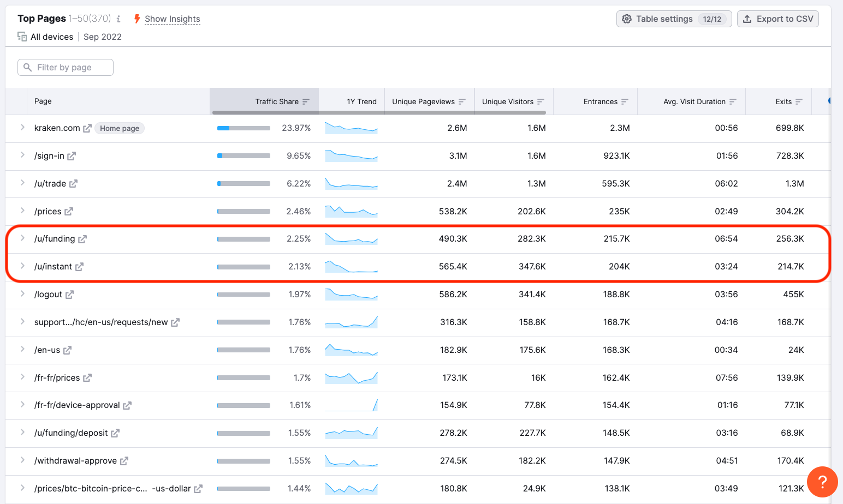Click the Sep 2022 date label
Image resolution: width=843 pixels, height=504 pixels.
103,37
